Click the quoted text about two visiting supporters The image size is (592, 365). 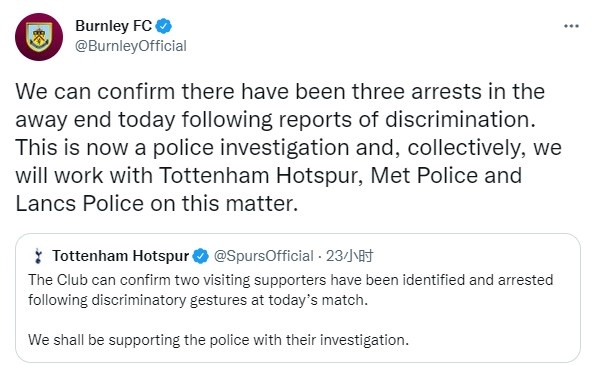pos(291,290)
